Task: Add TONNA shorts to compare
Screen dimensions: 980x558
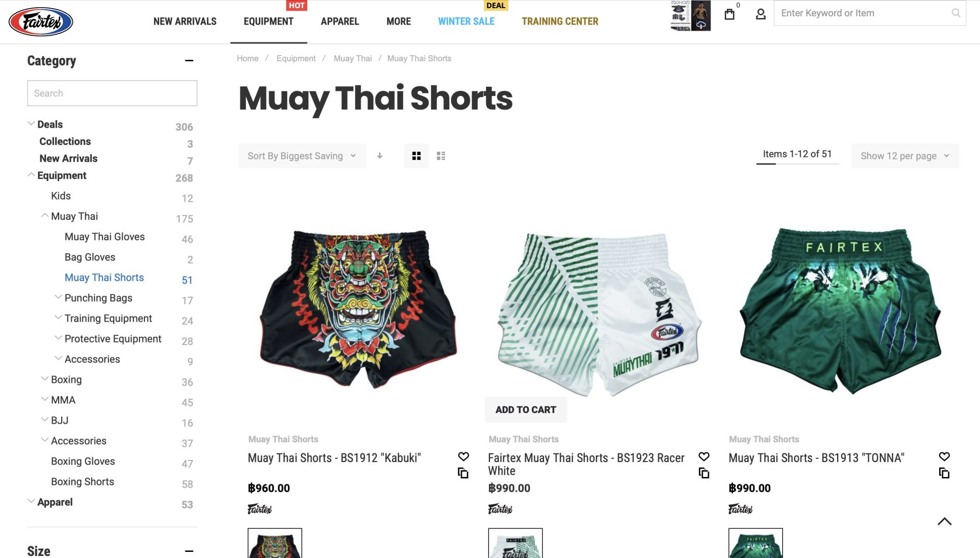Action: pos(944,473)
